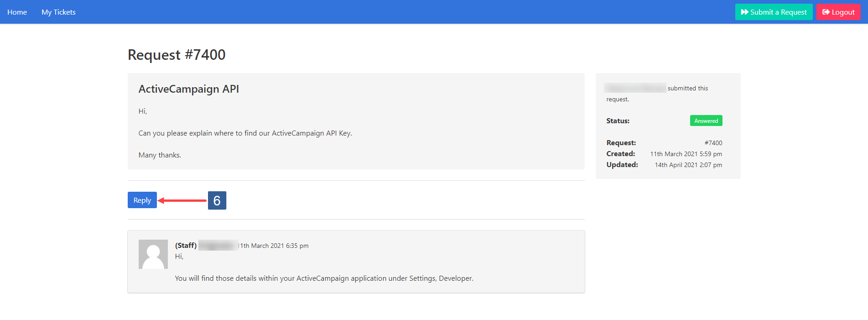Log out using the Logout button
The image size is (868, 320).
838,12
